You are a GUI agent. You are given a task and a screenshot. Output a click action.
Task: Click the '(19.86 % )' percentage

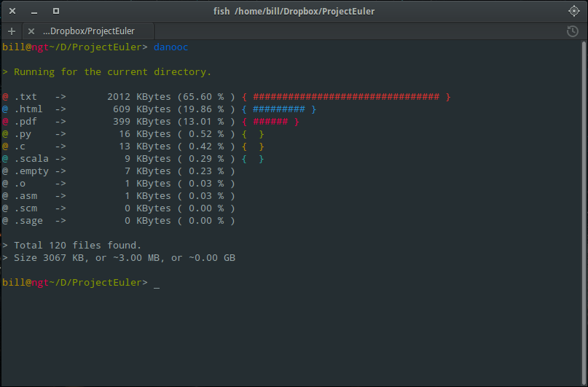pyautogui.click(x=206, y=109)
